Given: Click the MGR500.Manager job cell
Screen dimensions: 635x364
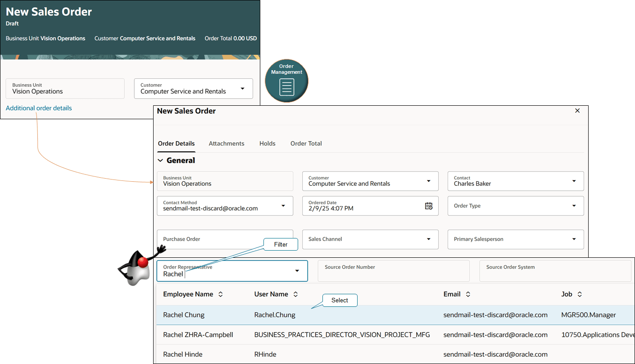Looking at the screenshot, I should point(589,315).
